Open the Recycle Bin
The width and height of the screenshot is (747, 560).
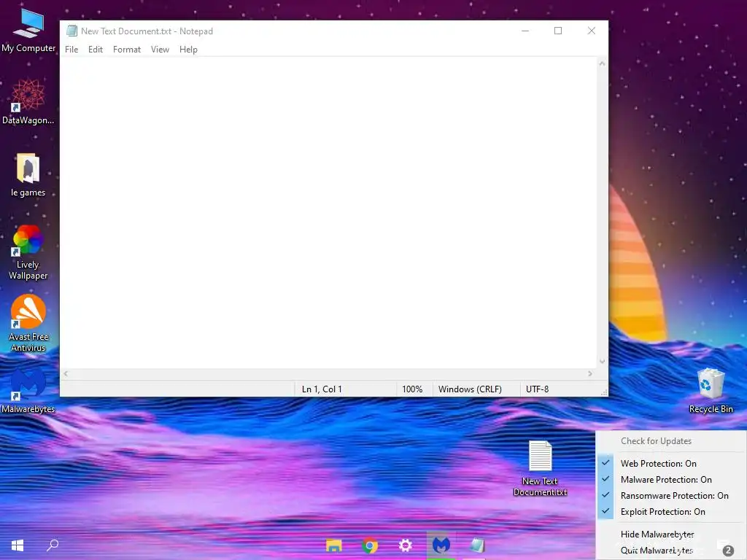pos(711,391)
